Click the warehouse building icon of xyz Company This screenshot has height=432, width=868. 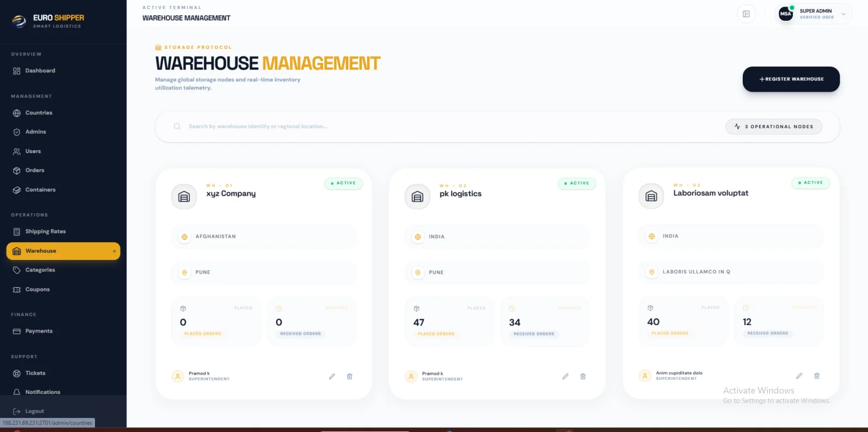[184, 196]
